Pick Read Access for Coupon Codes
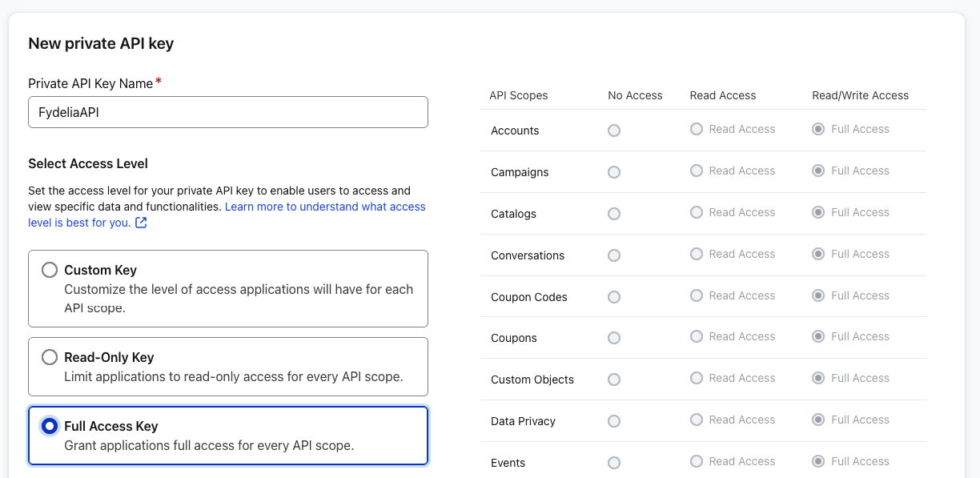 tap(697, 295)
